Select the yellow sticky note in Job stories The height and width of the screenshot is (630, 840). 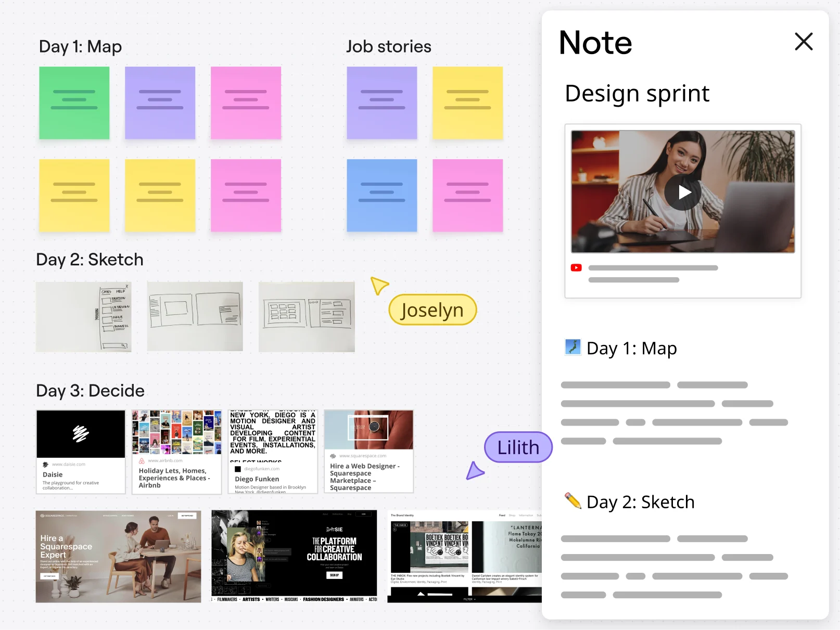tap(468, 103)
